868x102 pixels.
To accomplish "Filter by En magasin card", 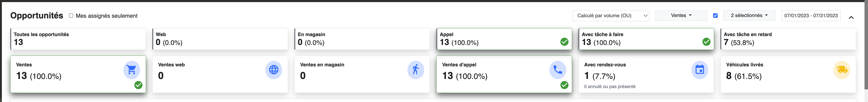I will pos(362,39).
